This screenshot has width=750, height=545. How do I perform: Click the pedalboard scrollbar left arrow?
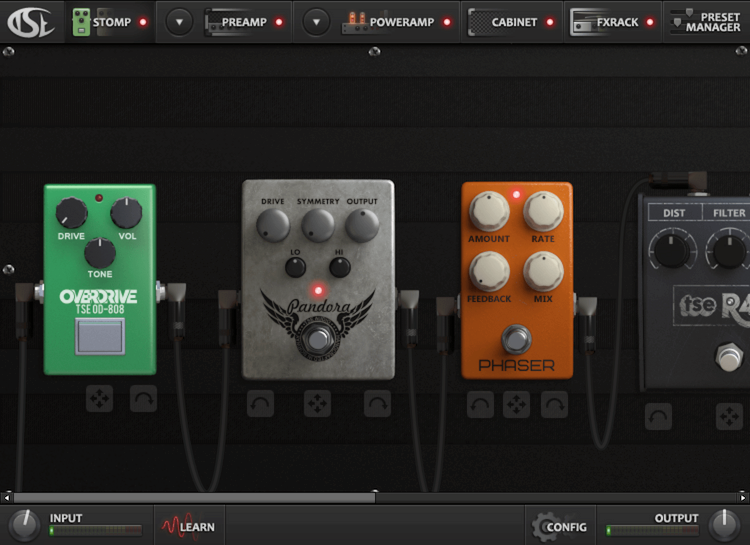pyautogui.click(x=7, y=498)
